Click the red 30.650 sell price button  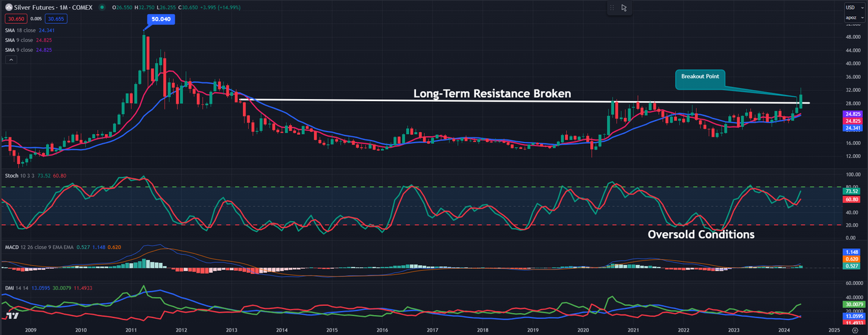[x=15, y=19]
